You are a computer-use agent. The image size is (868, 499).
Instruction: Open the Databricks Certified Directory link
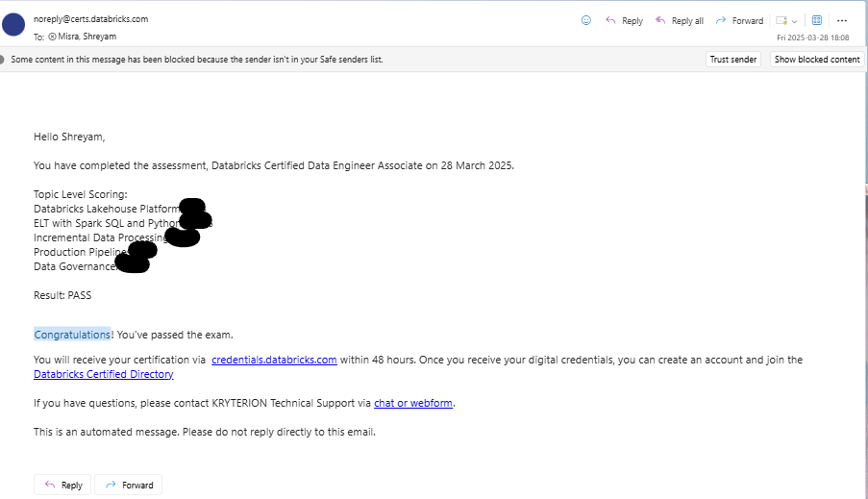tap(104, 374)
